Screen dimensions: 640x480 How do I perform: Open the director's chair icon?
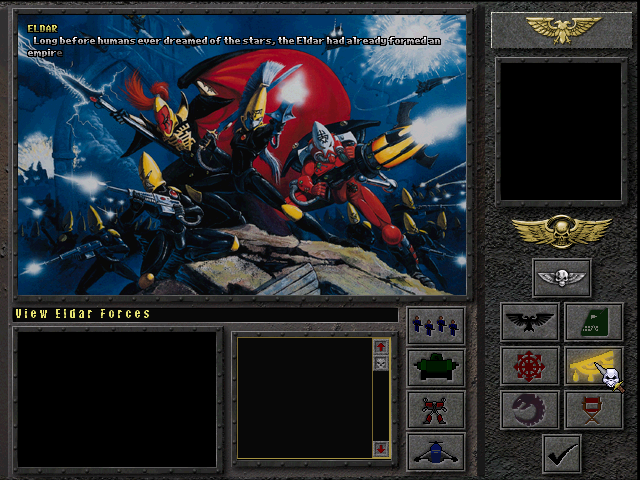[x=594, y=410]
